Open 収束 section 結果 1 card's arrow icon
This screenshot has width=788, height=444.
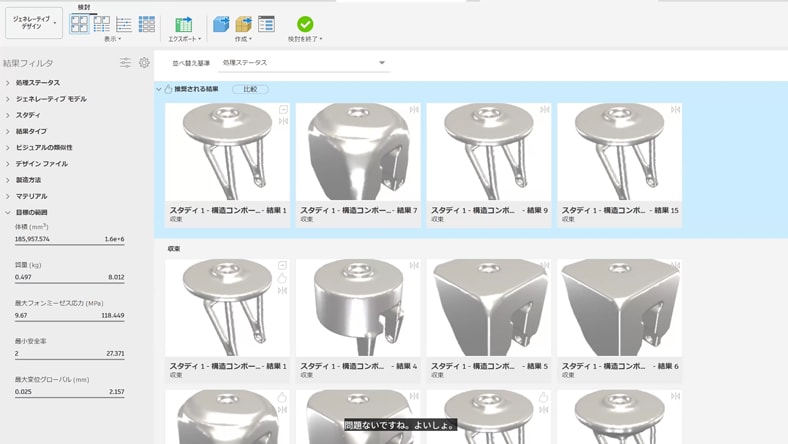(283, 265)
